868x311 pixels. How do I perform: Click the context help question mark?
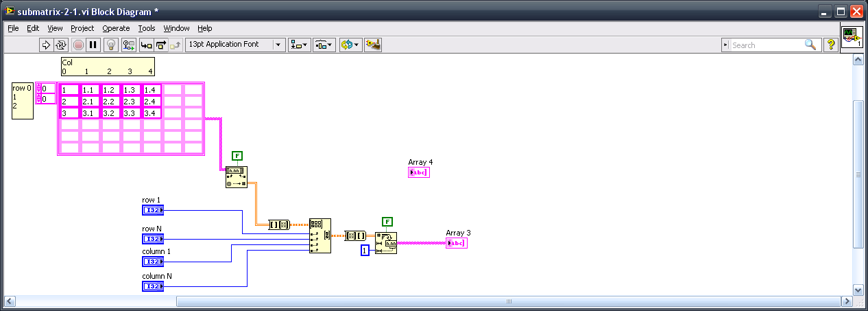pyautogui.click(x=830, y=45)
